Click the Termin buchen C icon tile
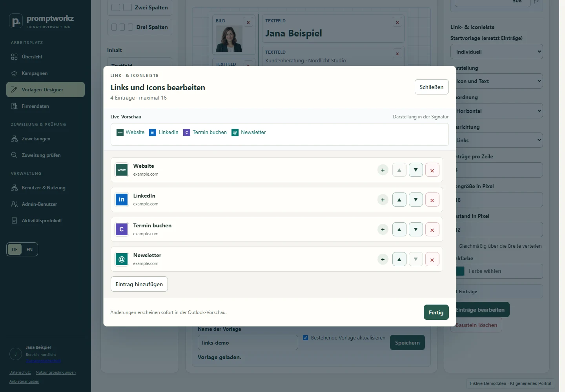The image size is (565, 392). pos(122,229)
